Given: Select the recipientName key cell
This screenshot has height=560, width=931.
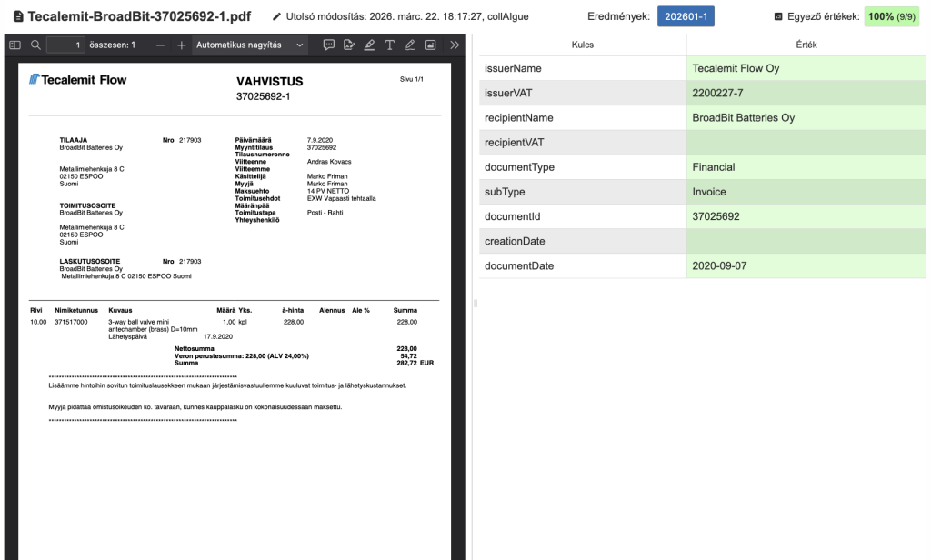Looking at the screenshot, I should point(583,117).
